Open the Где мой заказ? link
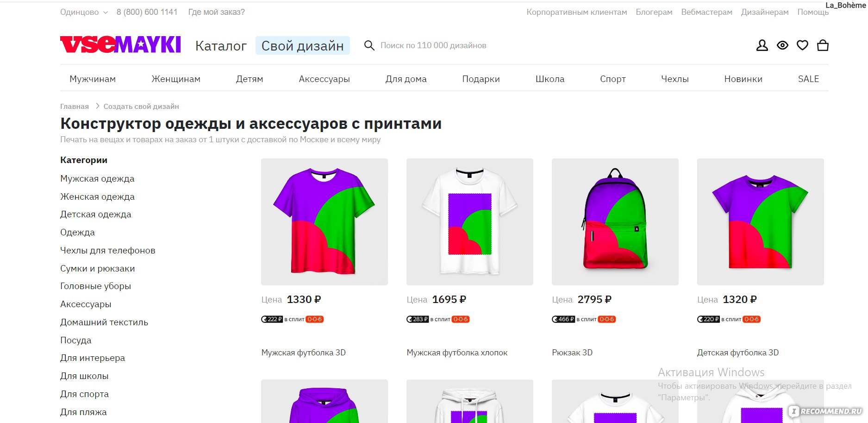 [216, 12]
